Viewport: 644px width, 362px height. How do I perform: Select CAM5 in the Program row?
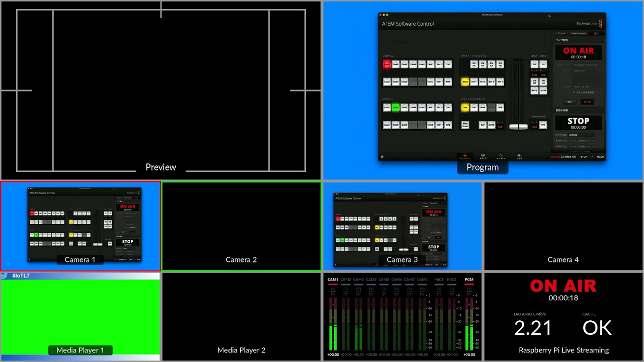coord(422,64)
